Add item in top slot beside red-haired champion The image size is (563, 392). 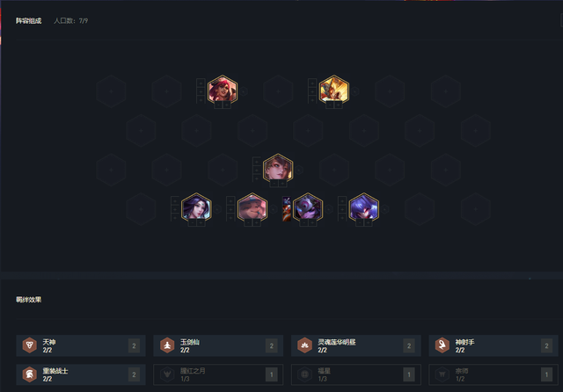coord(201,83)
